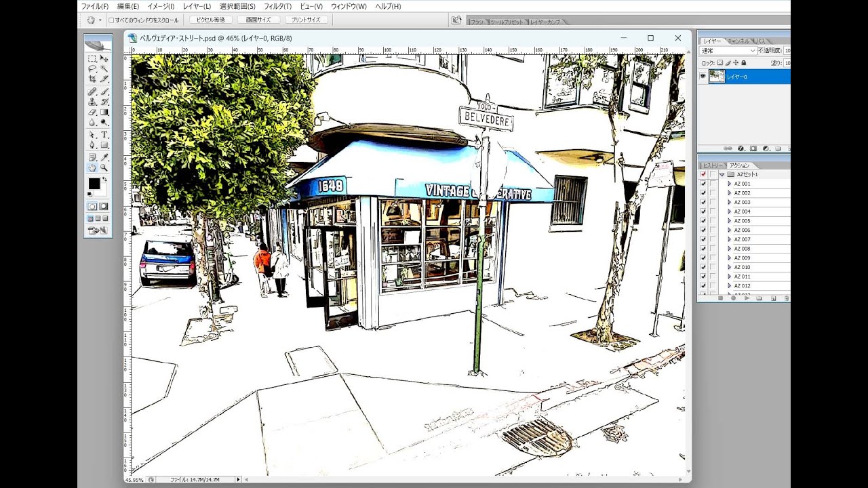Viewport: 868px width, 488px height.
Task: Switch to the ヒストリー tab
Action: (713, 165)
